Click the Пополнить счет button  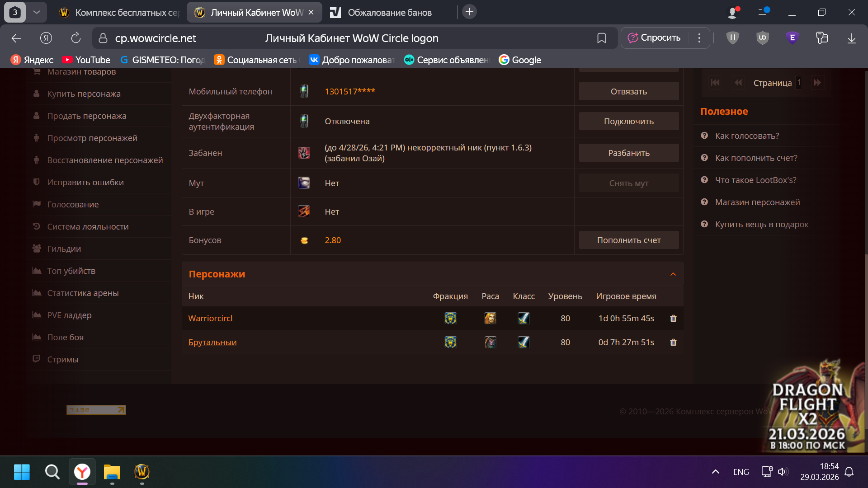tap(628, 240)
